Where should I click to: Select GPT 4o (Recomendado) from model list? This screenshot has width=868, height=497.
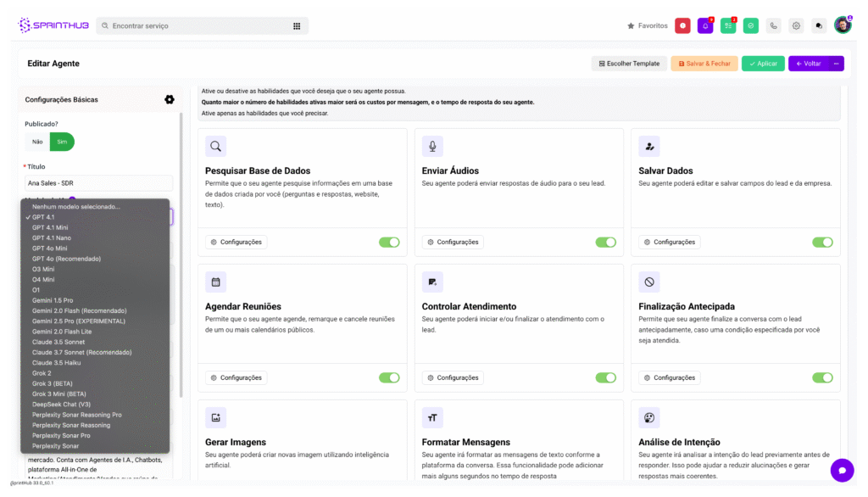(66, 259)
